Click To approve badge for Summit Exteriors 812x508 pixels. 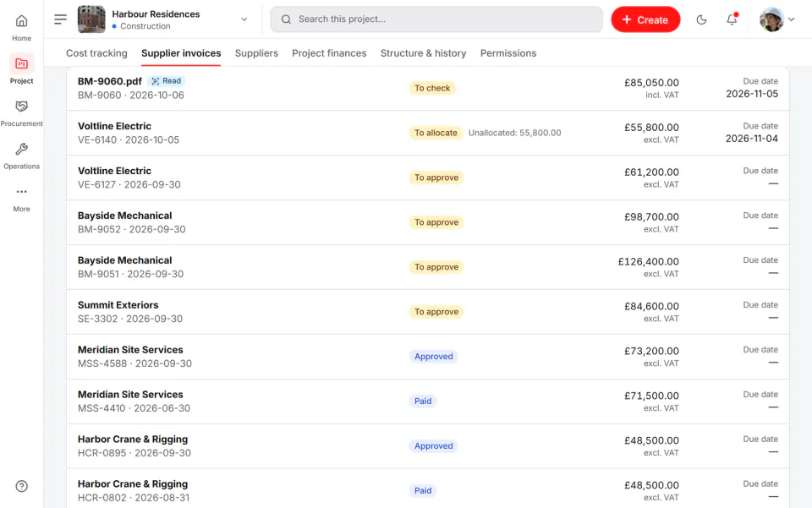pos(436,312)
